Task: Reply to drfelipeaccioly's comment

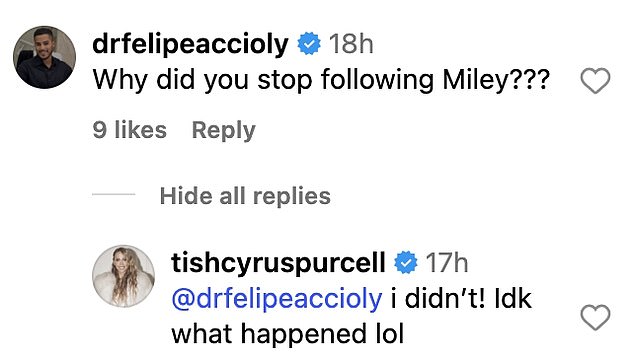Action: pos(224,131)
